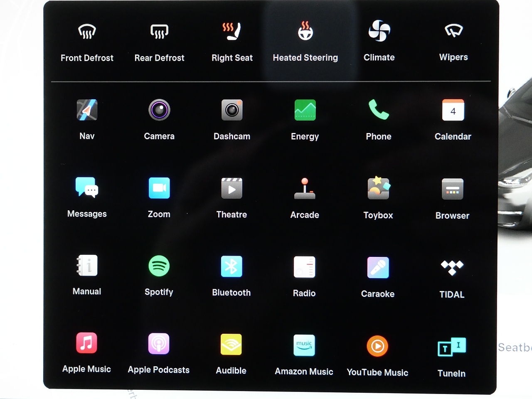Start Spotify from the app grid
Image resolution: width=532 pixels, height=399 pixels.
click(159, 266)
